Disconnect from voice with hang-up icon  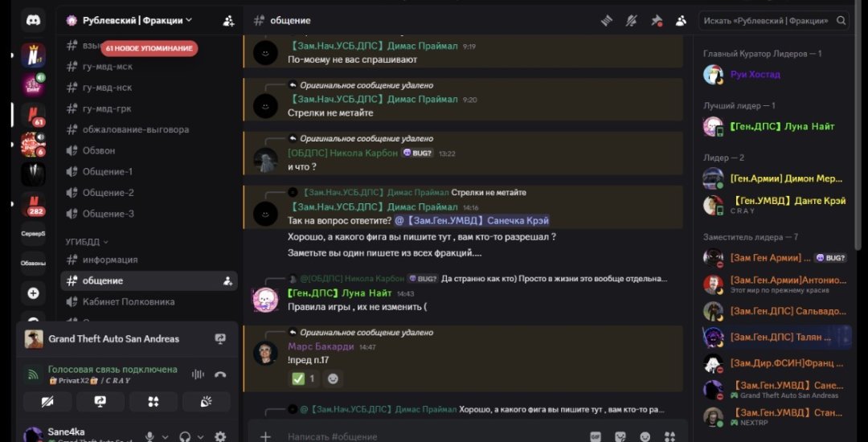219,374
